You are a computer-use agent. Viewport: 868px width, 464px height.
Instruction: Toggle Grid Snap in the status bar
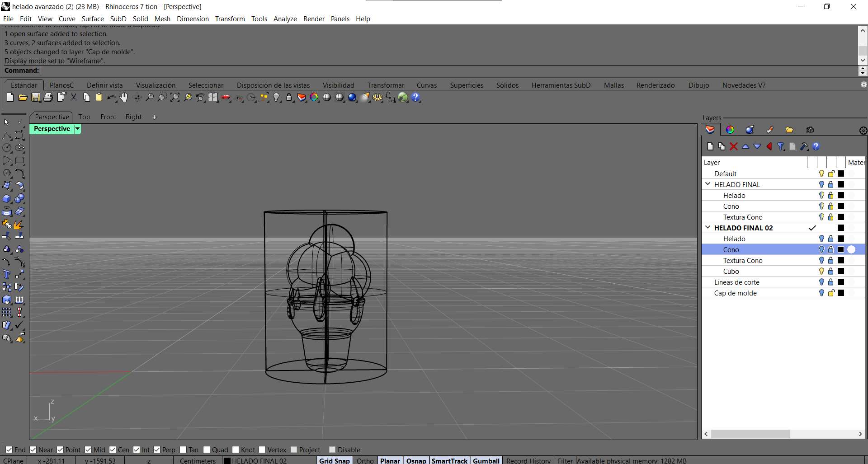pyautogui.click(x=334, y=460)
